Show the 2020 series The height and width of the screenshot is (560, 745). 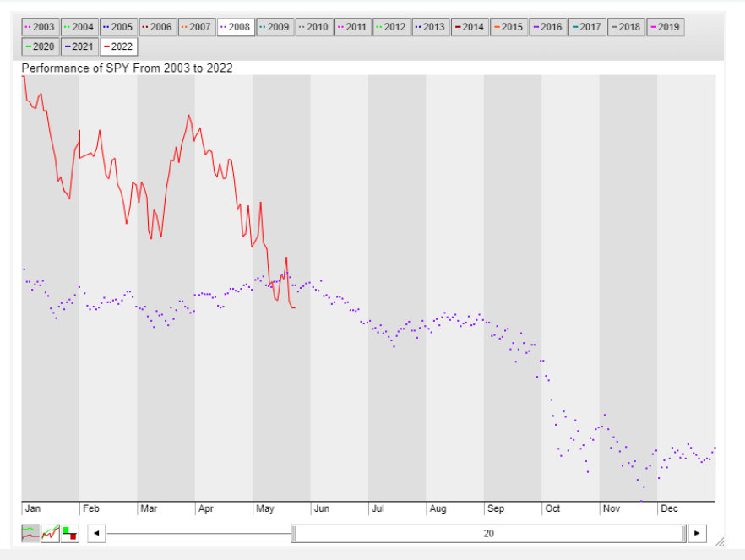click(x=41, y=46)
